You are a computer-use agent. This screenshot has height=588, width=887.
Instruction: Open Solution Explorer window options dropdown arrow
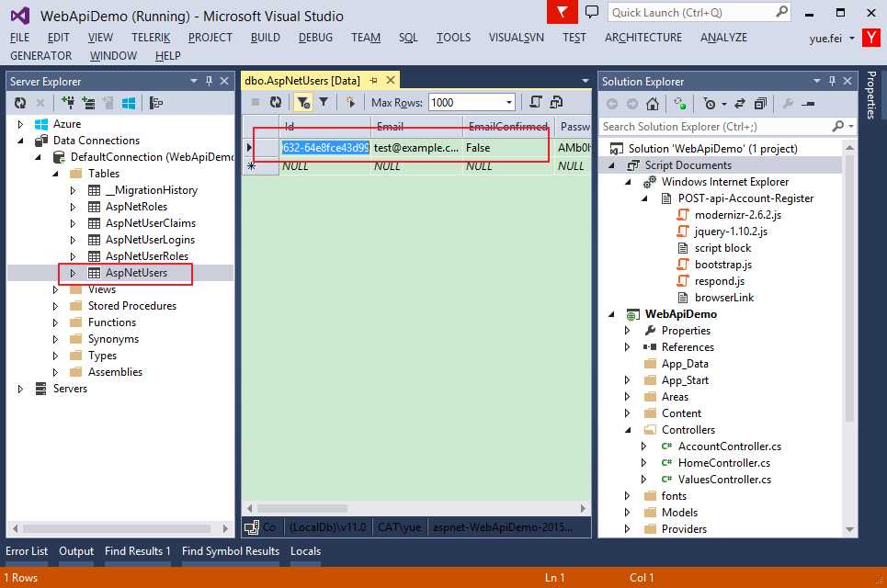point(817,81)
